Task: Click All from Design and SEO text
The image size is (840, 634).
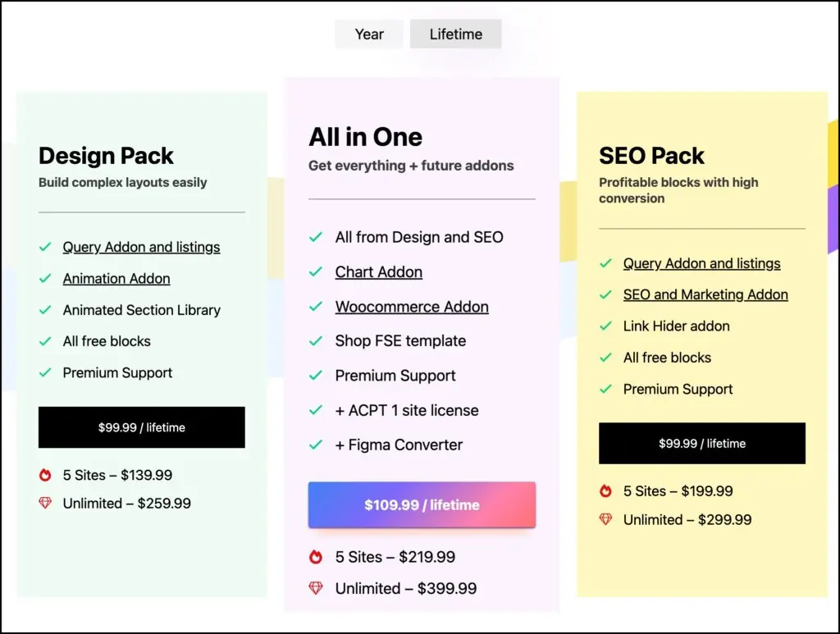Action: click(419, 237)
